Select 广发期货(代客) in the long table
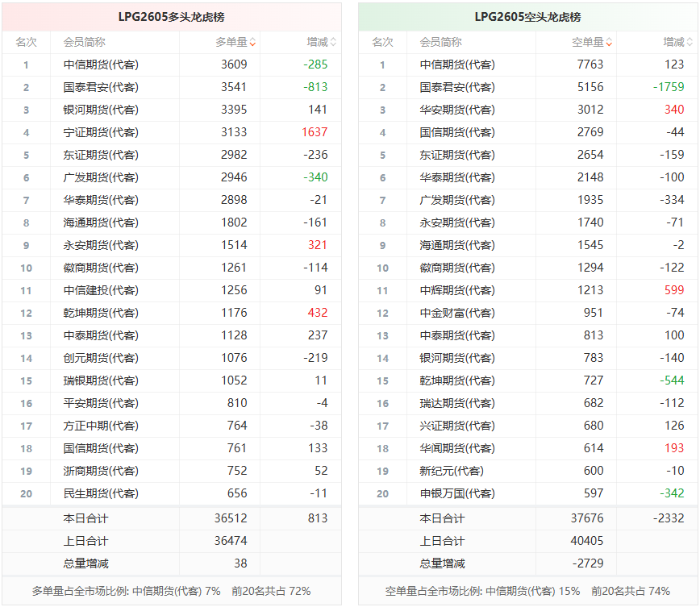 click(x=101, y=177)
